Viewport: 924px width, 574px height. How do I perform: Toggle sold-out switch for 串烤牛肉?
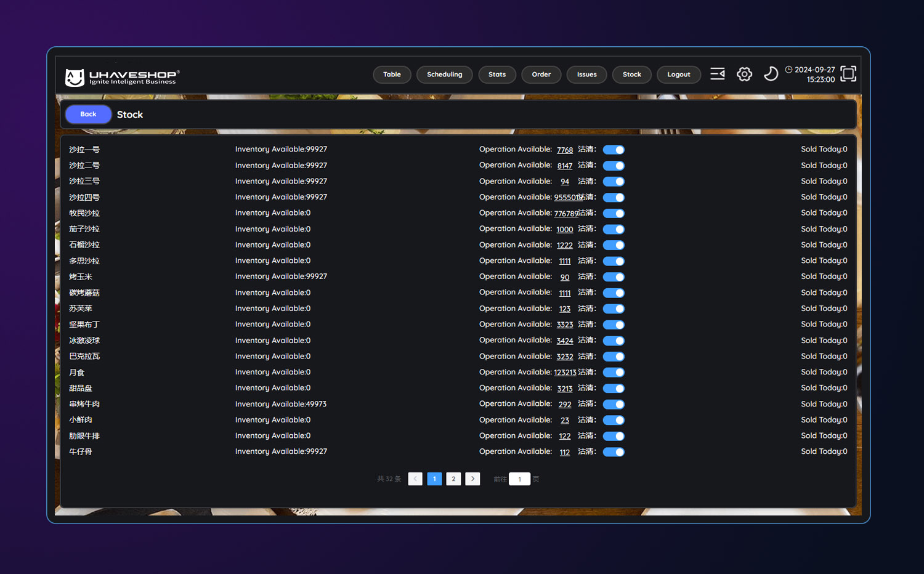[x=614, y=405]
